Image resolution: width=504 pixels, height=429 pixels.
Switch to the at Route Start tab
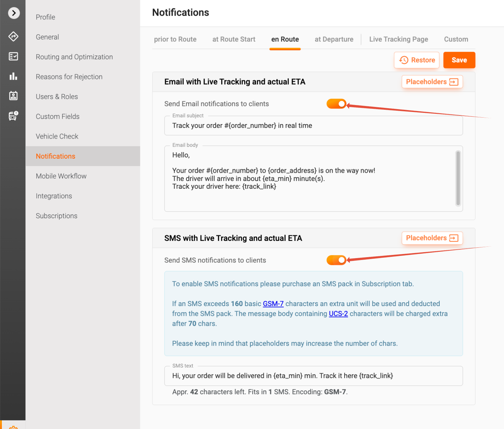(234, 39)
